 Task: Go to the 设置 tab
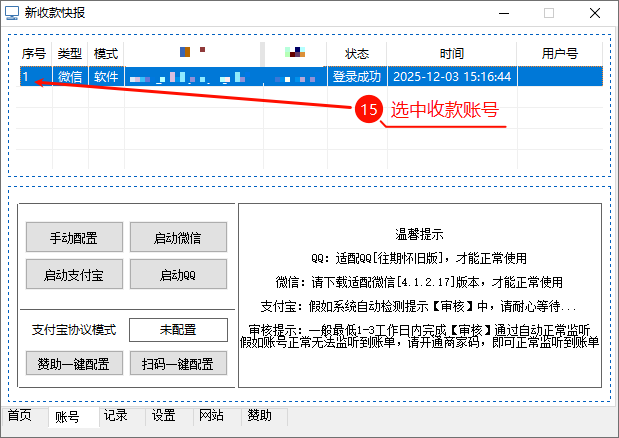[163, 416]
